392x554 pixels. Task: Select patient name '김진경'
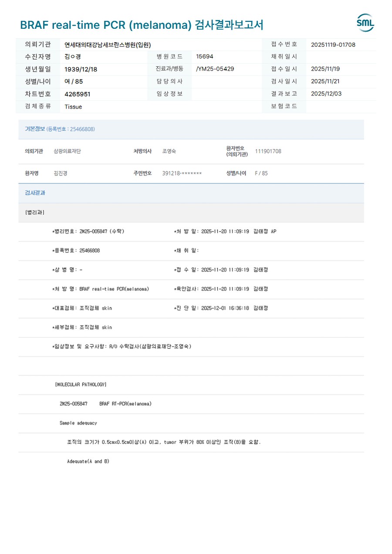pyautogui.click(x=61, y=173)
